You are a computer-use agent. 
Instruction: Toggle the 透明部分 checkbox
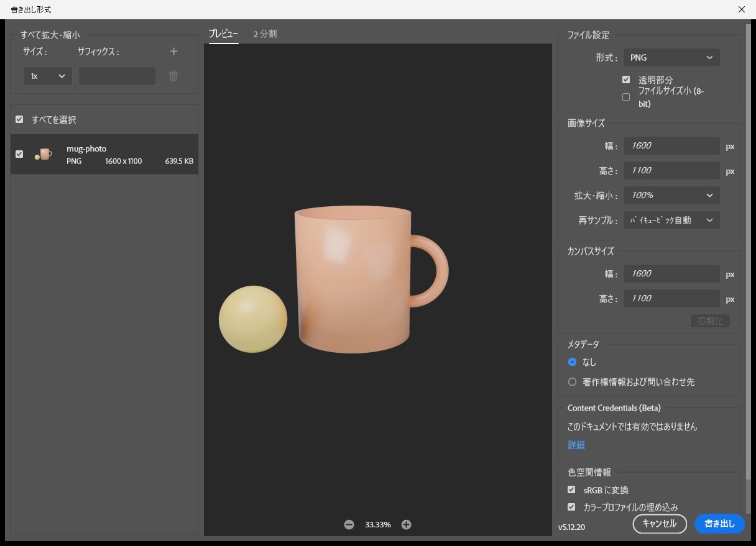click(x=626, y=80)
